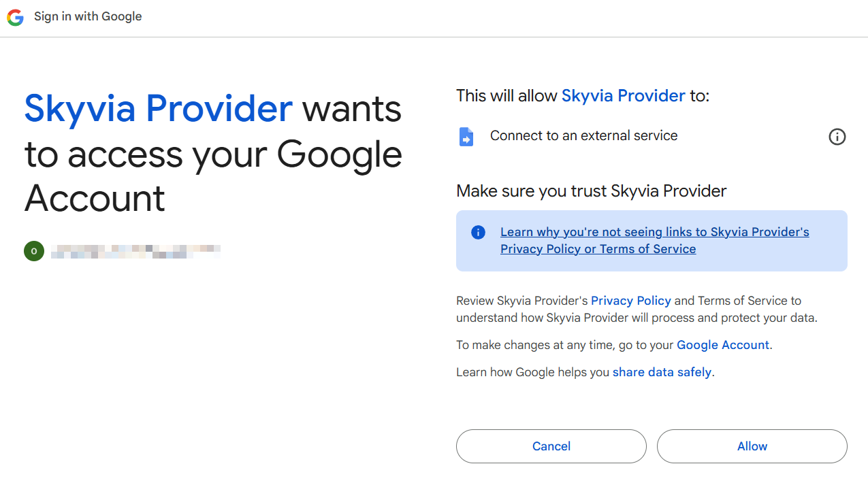Click the info icon beside external service permission

[x=837, y=137]
